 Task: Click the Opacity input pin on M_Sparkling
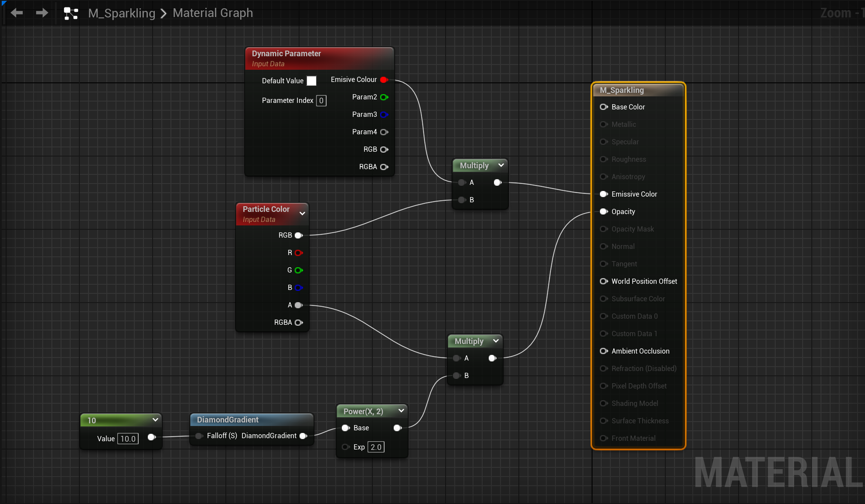pyautogui.click(x=604, y=211)
